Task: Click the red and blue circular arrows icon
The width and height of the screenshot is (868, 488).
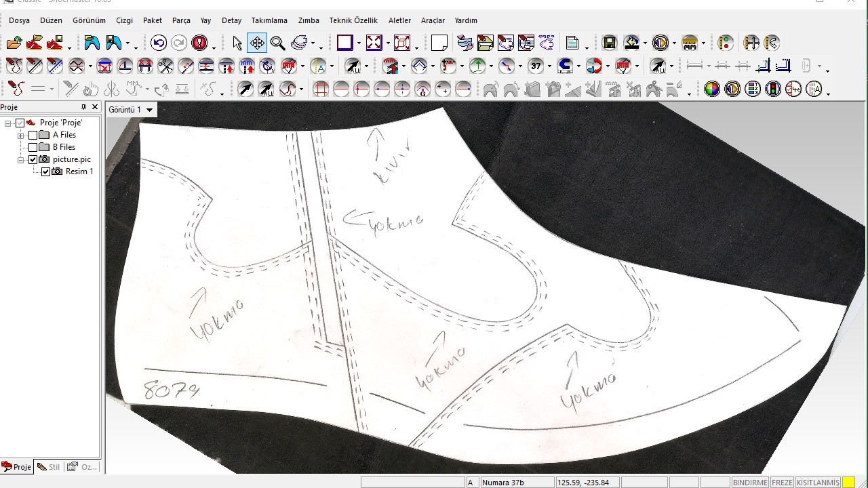Action: [594, 66]
